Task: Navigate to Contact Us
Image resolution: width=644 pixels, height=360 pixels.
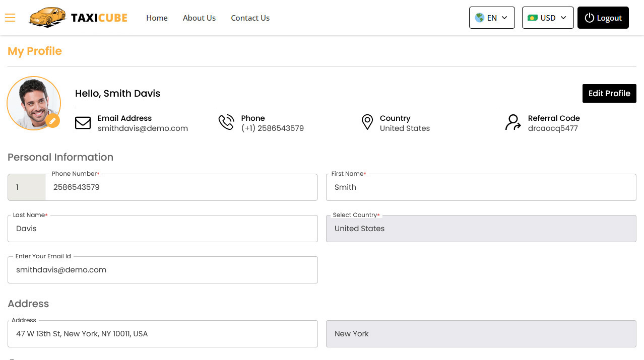Action: (250, 18)
